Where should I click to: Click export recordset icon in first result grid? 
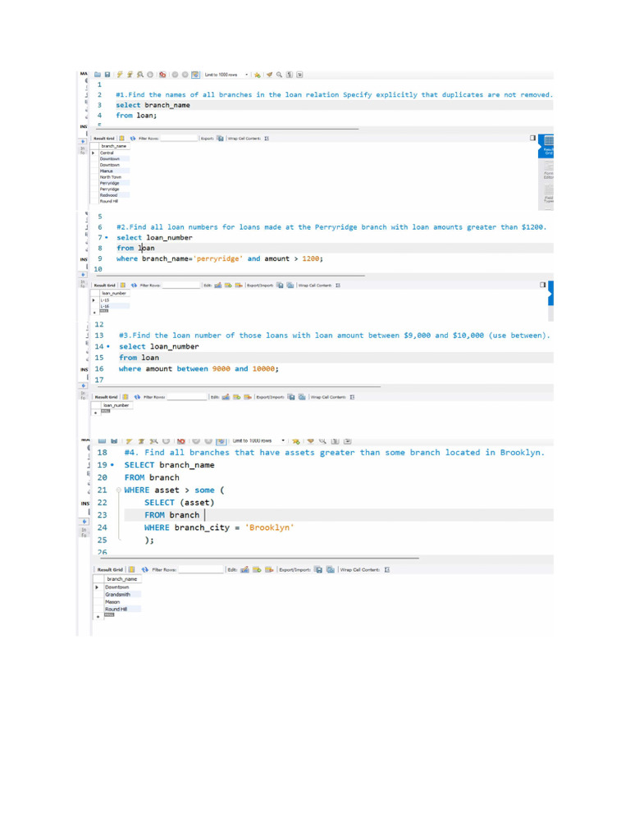(x=218, y=138)
